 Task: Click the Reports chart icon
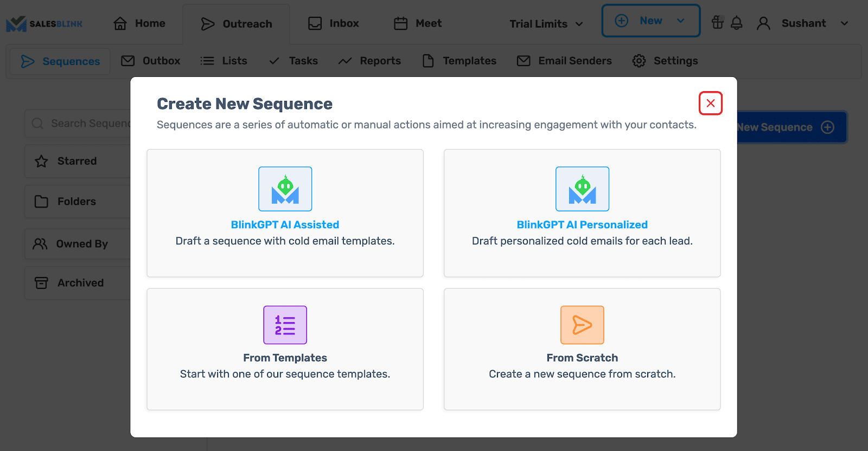point(345,61)
